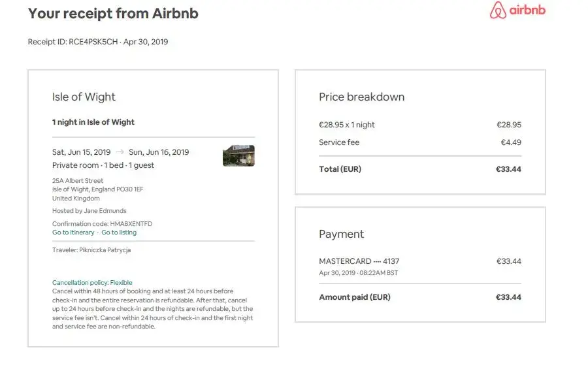588x371 pixels.
Task: Click the arrow between the stay dates
Action: pyautogui.click(x=120, y=152)
